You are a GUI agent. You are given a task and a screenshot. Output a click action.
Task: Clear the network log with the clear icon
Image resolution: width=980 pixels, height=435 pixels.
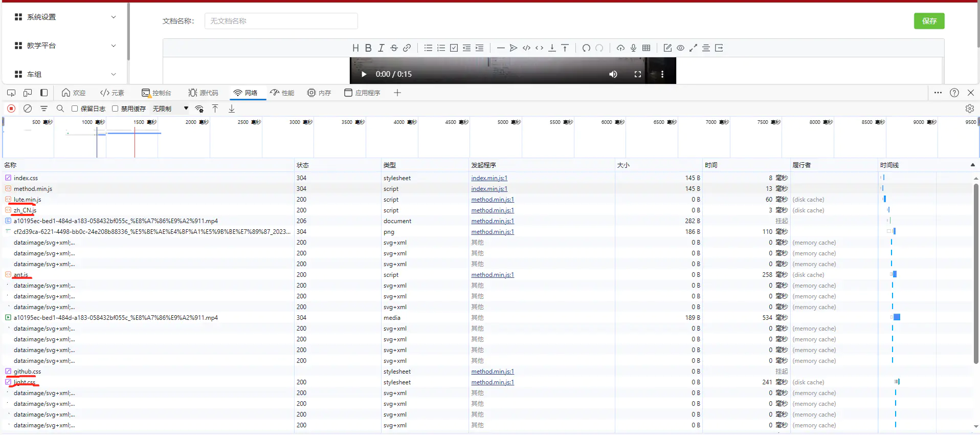point(28,108)
